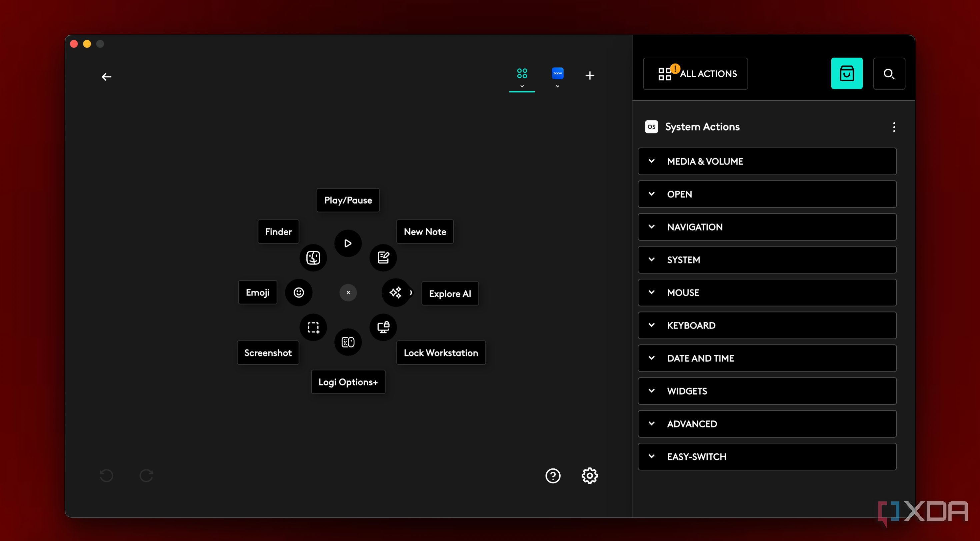Viewport: 980px width, 541px height.
Task: Expand the KEYBOARD section
Action: 767,325
